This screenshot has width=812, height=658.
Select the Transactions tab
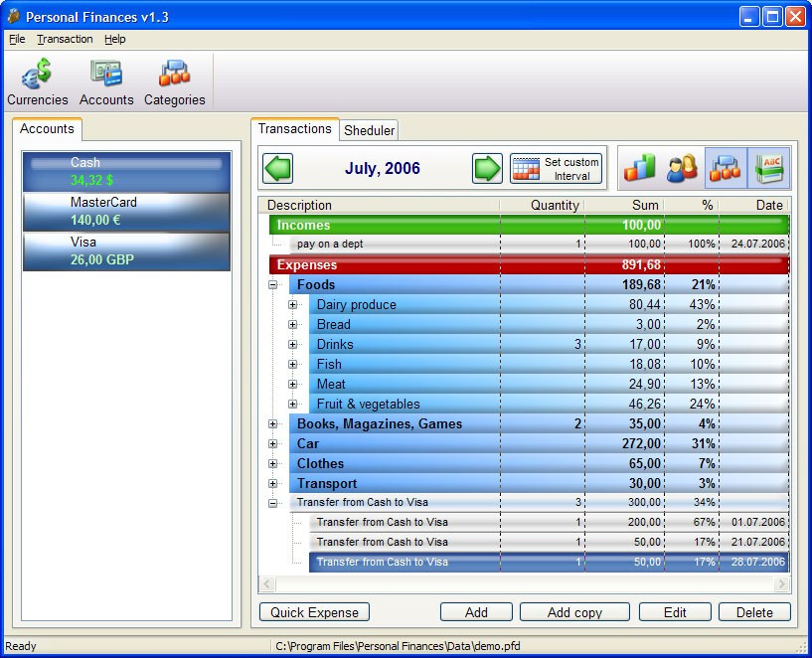pos(294,129)
